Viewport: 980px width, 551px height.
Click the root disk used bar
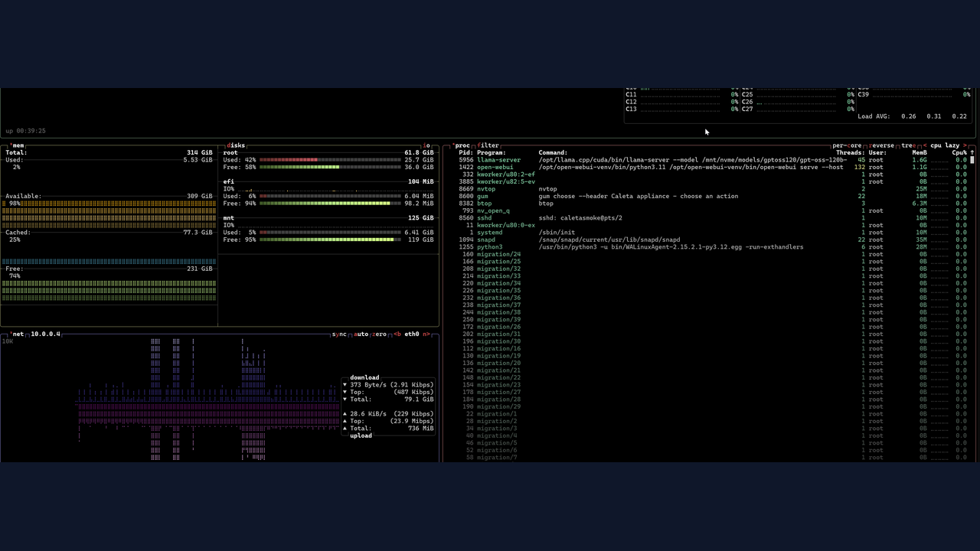click(x=330, y=160)
